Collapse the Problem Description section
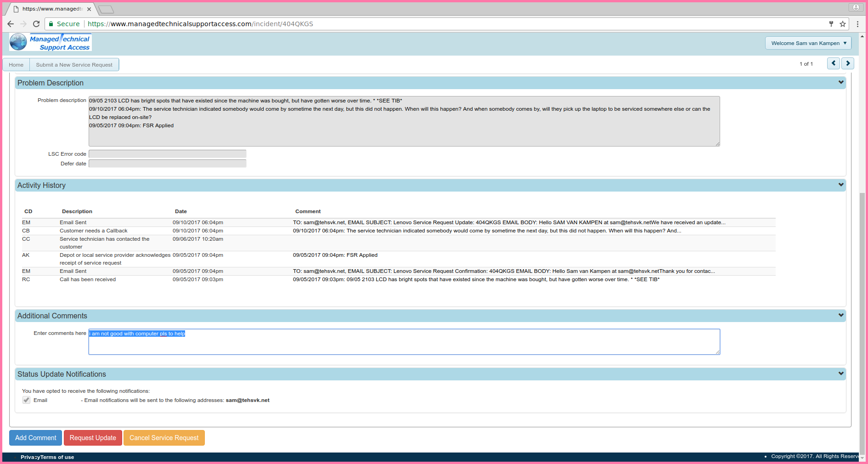The image size is (868, 464). (x=841, y=82)
